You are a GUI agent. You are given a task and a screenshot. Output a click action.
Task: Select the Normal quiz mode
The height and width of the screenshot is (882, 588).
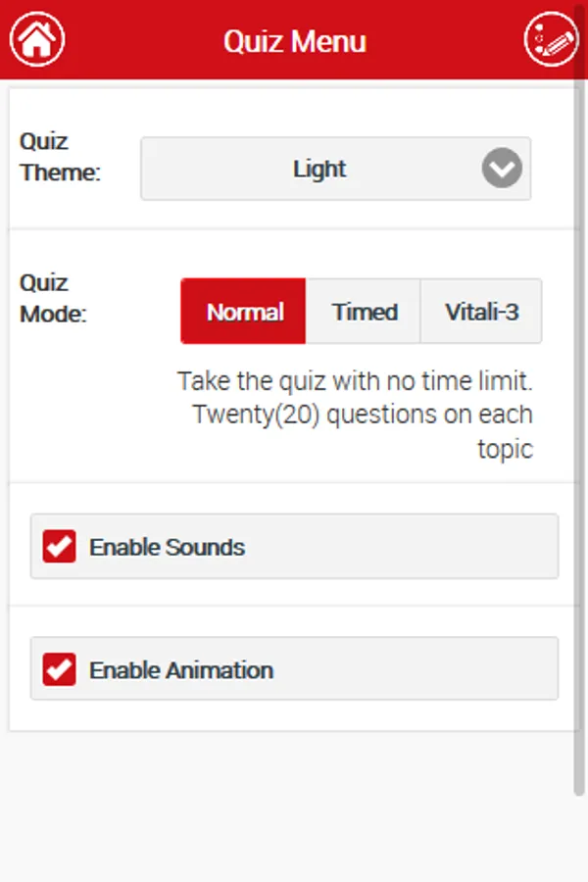pyautogui.click(x=244, y=312)
